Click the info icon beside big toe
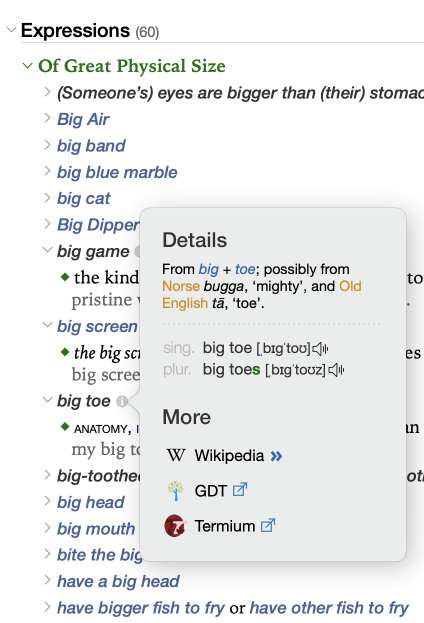The height and width of the screenshot is (623, 424). pyautogui.click(x=122, y=402)
